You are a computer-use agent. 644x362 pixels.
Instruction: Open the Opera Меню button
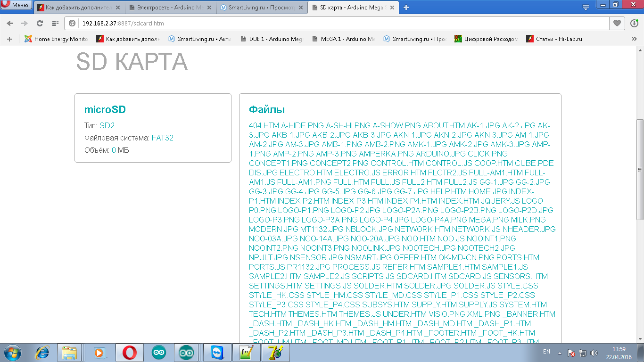point(16,6)
